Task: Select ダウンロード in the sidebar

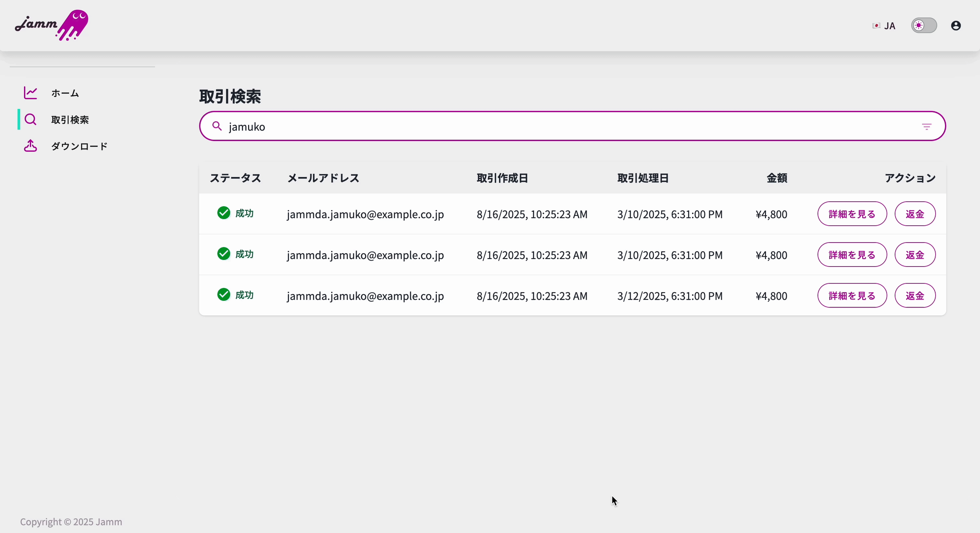Action: pyautogui.click(x=79, y=146)
